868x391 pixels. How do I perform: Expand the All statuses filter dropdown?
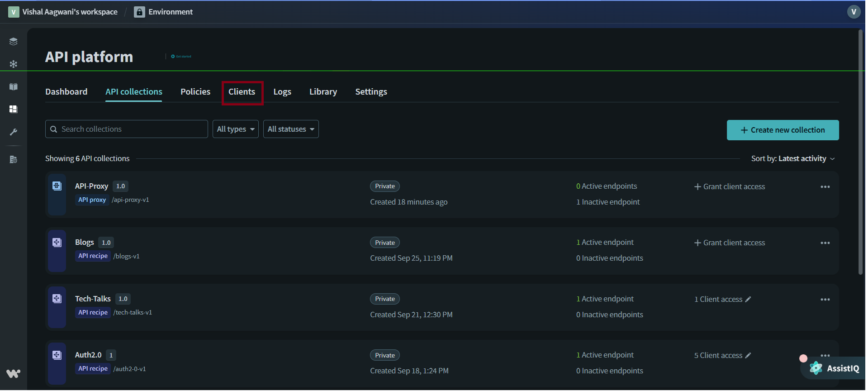click(291, 129)
